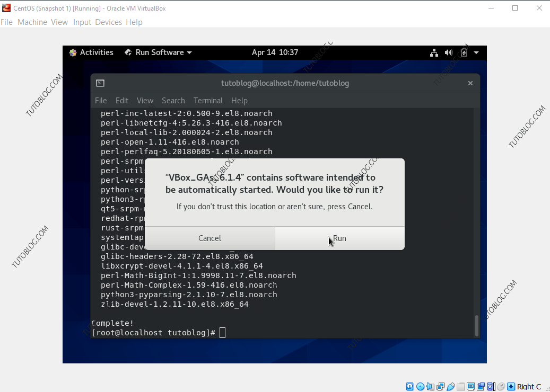The image size is (550, 392).
Task: Click Cancel in the autorun dialog
Action: (x=209, y=238)
